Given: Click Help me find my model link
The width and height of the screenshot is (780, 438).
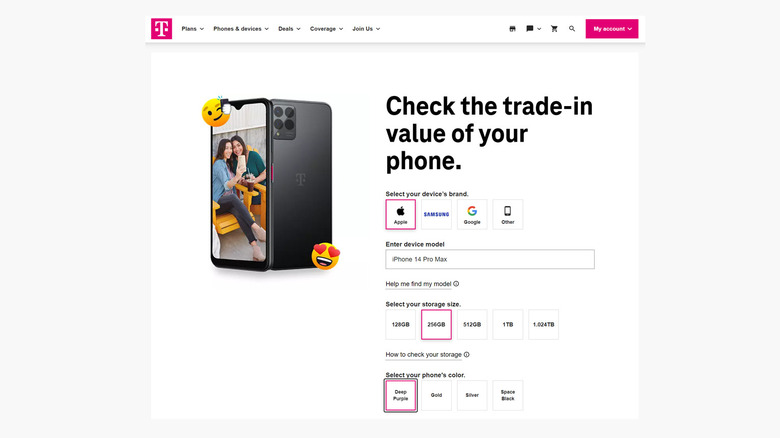Looking at the screenshot, I should pos(419,284).
